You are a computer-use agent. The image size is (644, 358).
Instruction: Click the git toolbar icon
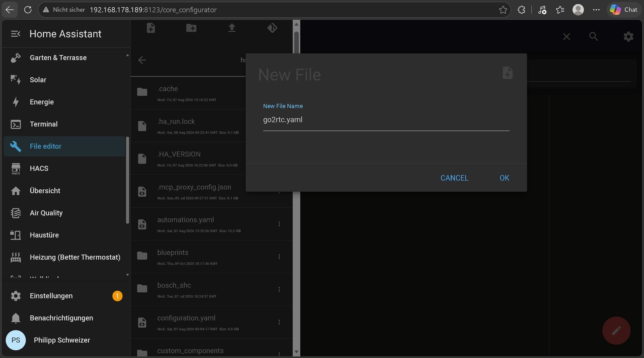[272, 28]
